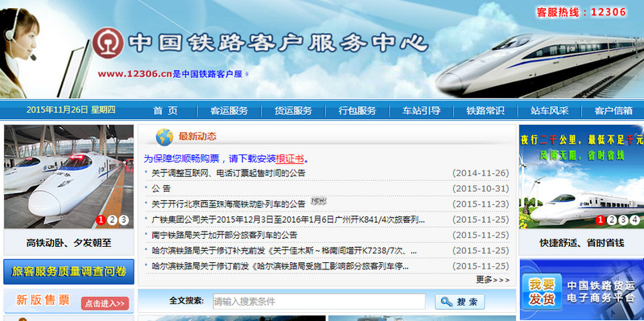644x321 pixels.
Task: Open the 旅客服务质量调查问卷 banner
Action: pos(69,272)
